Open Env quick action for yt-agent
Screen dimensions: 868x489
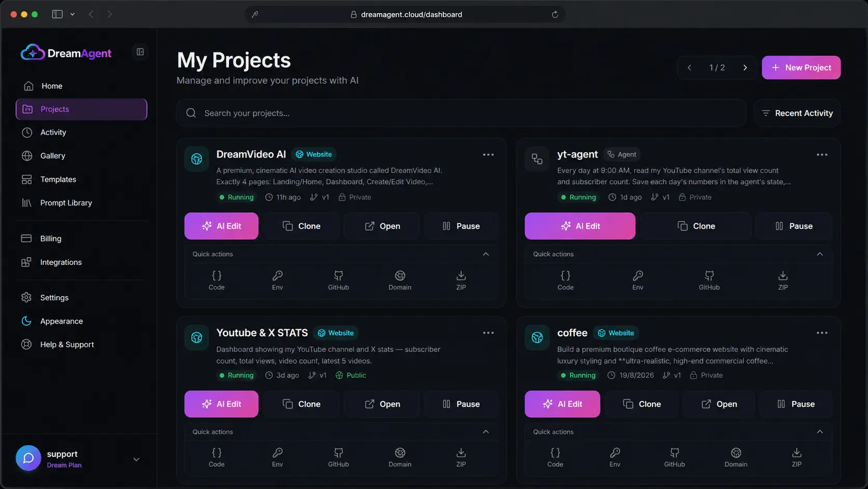tap(638, 280)
